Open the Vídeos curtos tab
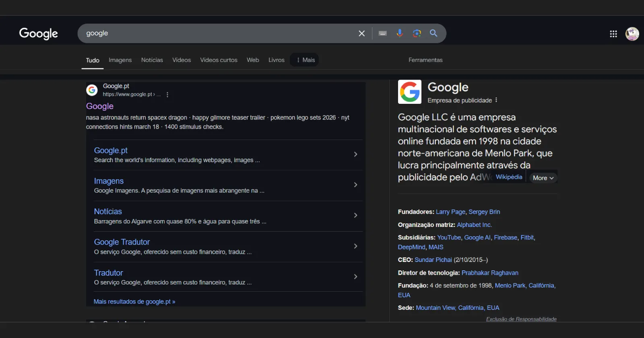Viewport: 644px width, 338px height. coord(219,60)
